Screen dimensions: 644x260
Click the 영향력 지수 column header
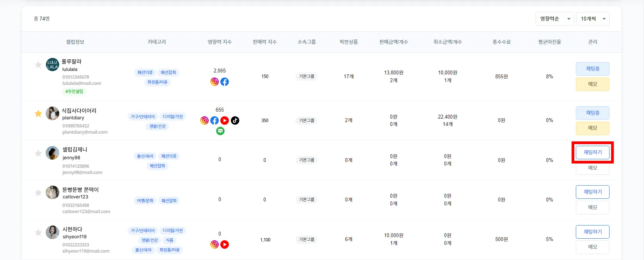[220, 42]
